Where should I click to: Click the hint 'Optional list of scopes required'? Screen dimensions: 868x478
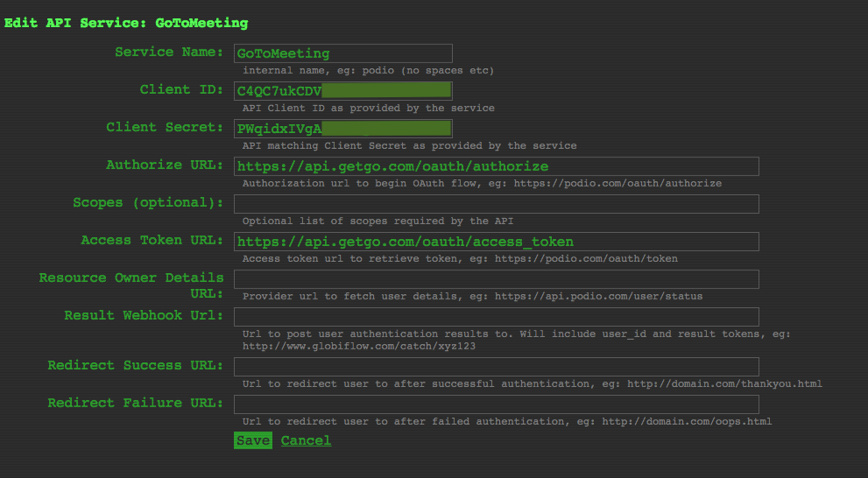(378, 221)
